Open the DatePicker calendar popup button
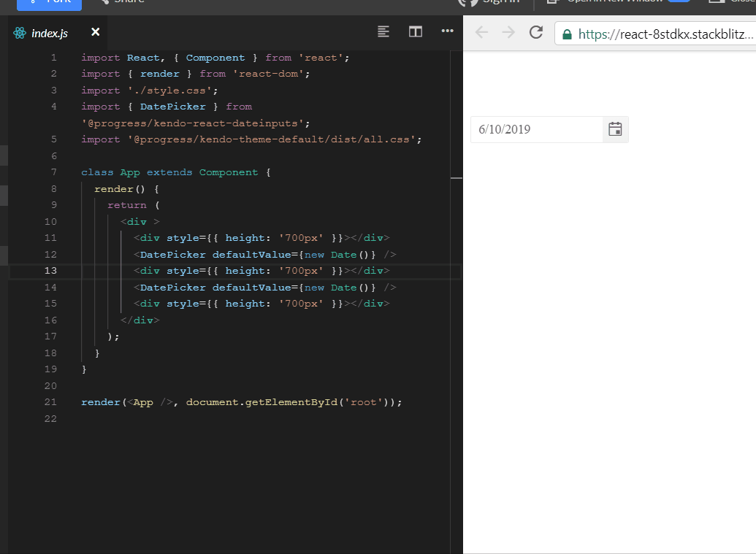756x554 pixels. point(615,130)
